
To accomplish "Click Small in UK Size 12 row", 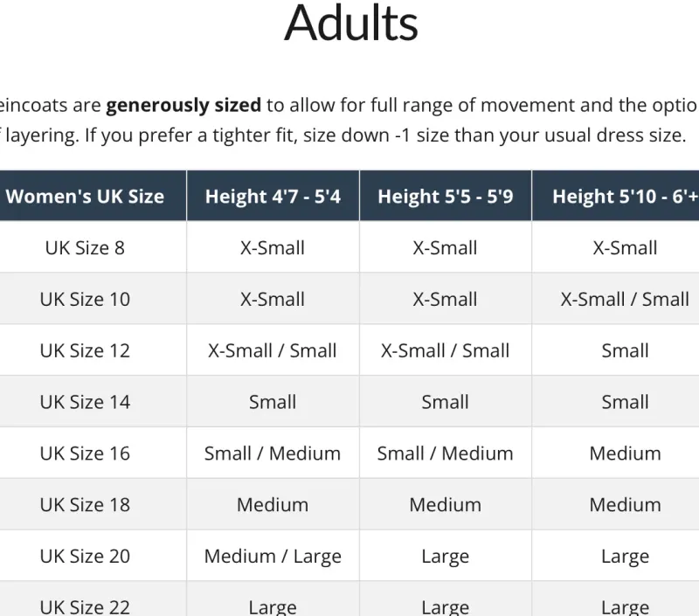I will [x=625, y=351].
